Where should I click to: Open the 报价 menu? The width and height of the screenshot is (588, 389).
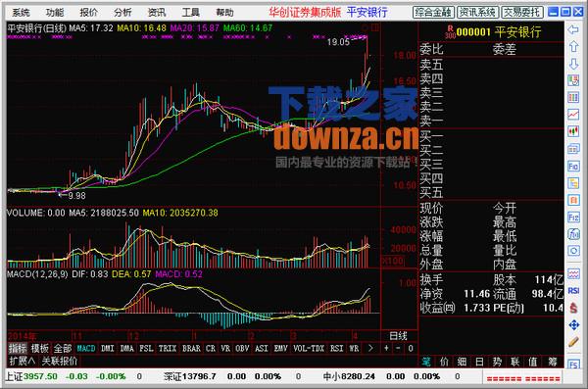tap(89, 13)
